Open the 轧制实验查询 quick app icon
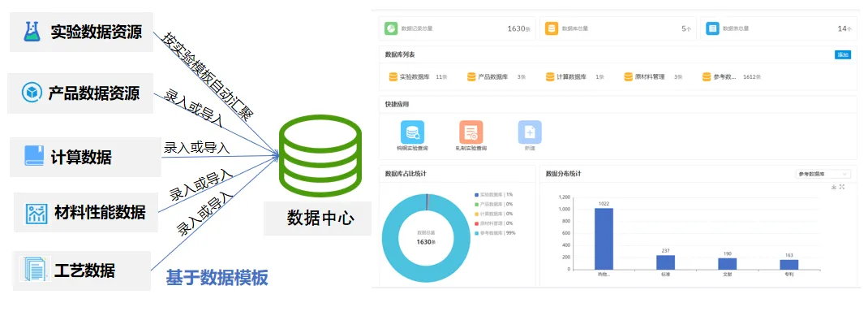Image resolution: width=868 pixels, height=316 pixels. (x=471, y=132)
